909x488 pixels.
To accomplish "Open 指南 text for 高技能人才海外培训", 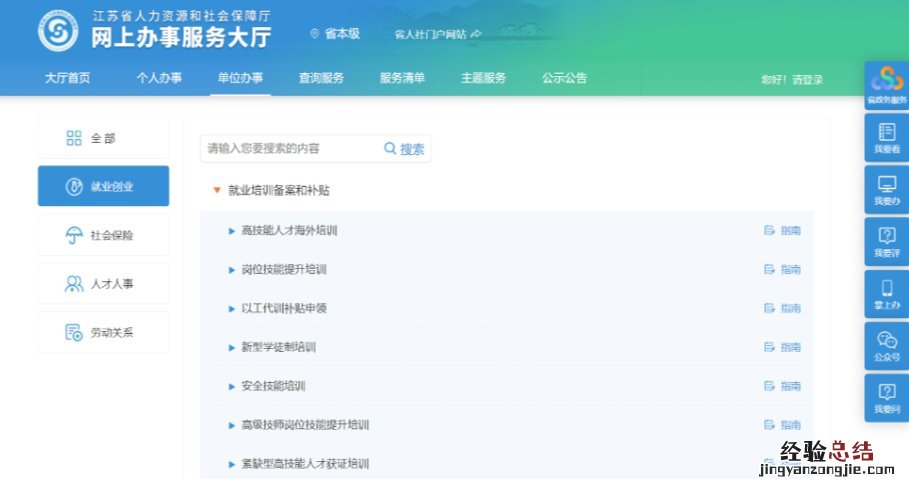I will pyautogui.click(x=791, y=231).
